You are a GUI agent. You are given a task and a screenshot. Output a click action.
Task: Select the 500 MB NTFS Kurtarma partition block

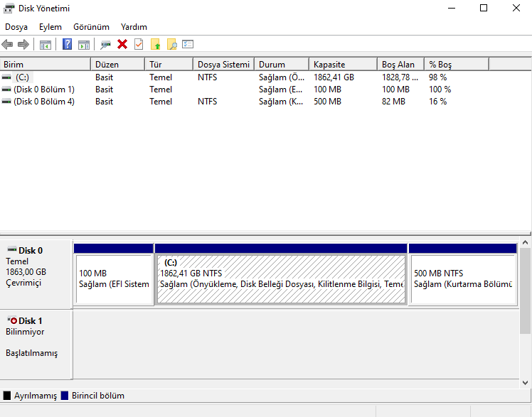[463, 274]
